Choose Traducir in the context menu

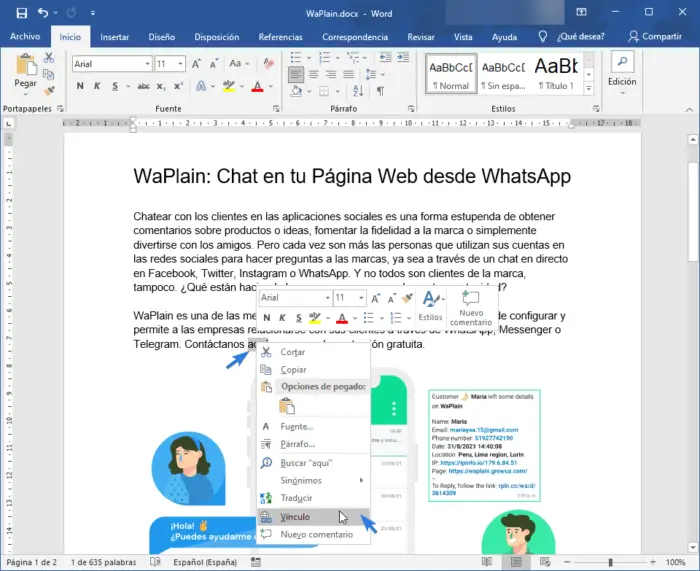314,498
